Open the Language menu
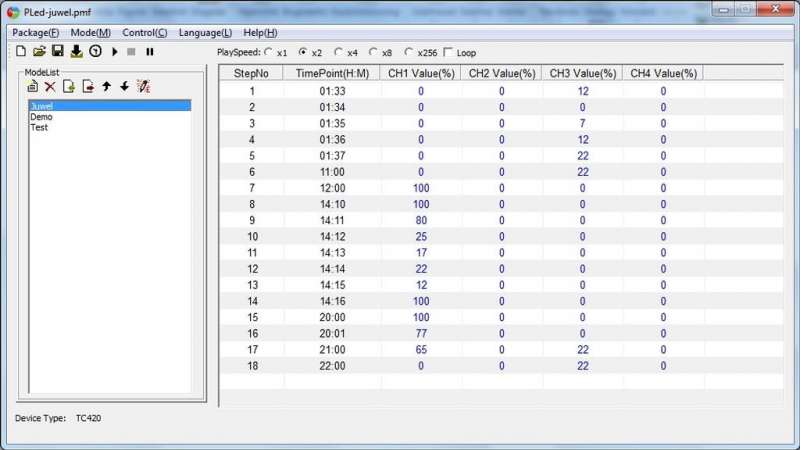Screen dimensions: 800x450 click(205, 32)
